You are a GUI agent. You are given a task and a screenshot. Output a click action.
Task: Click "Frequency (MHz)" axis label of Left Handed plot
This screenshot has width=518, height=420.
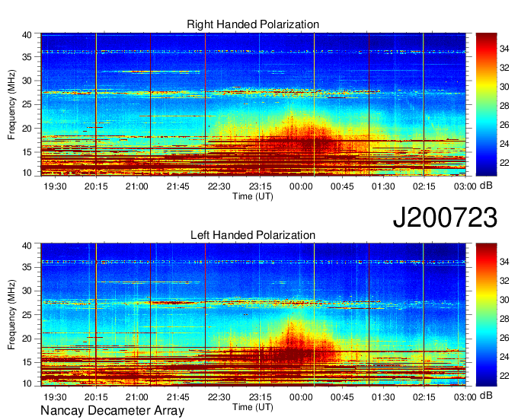(11, 315)
